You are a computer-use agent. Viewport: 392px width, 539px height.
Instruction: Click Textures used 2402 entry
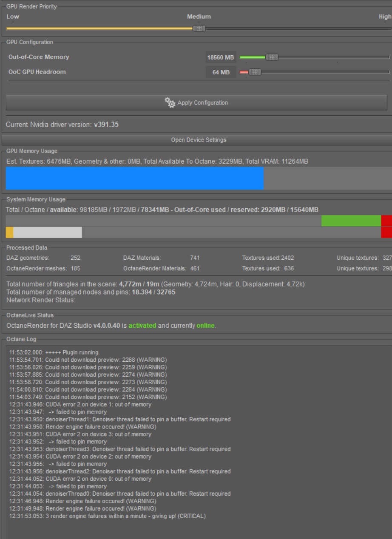(268, 258)
